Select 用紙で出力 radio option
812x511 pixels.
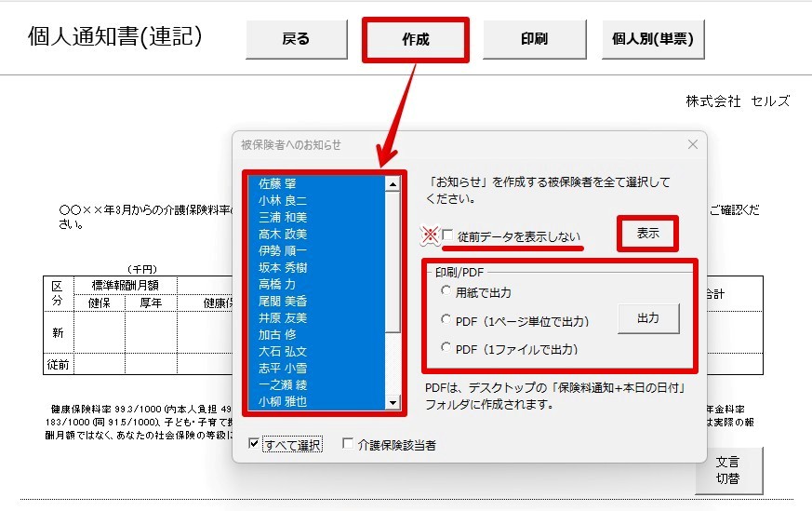(x=446, y=290)
